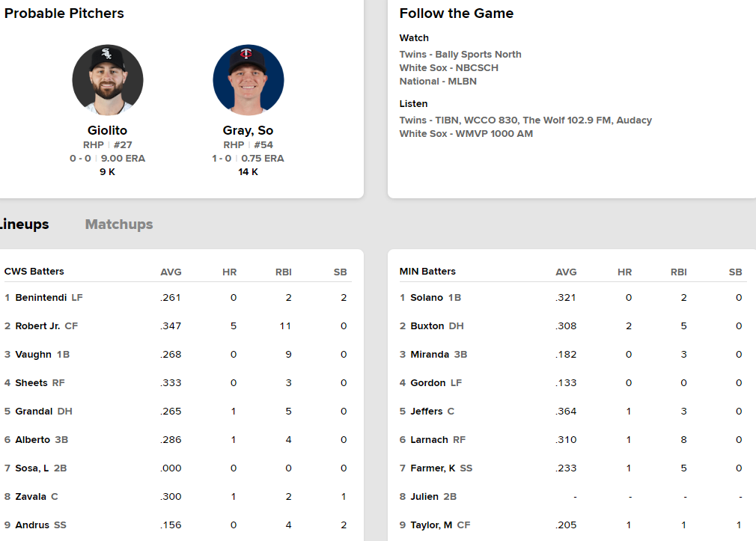Select Sosa, L in the CWS lineup
The image size is (756, 541).
click(32, 468)
